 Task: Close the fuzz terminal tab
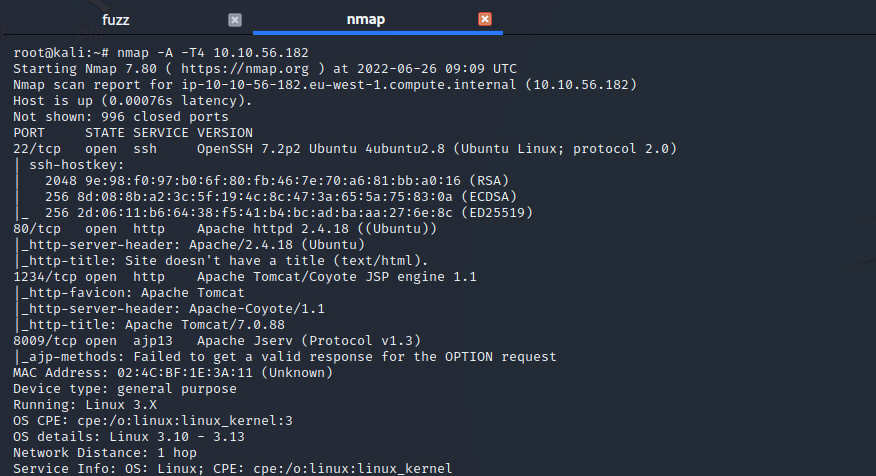(x=235, y=20)
